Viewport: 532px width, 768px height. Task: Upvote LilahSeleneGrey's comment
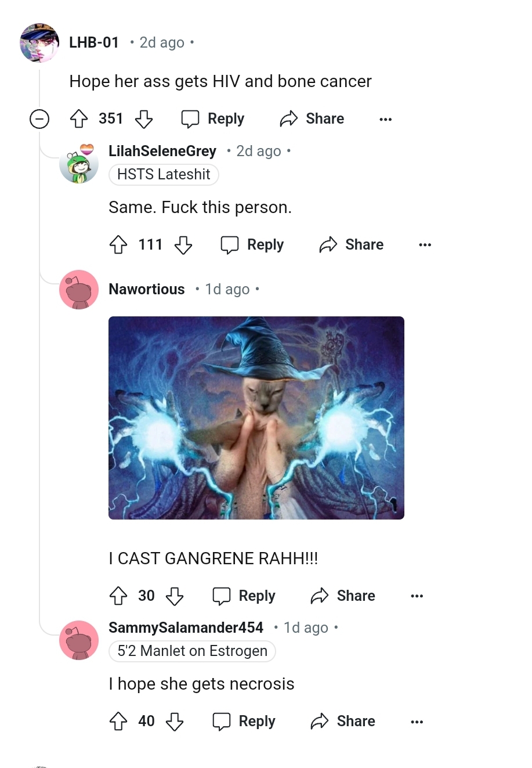coord(118,245)
